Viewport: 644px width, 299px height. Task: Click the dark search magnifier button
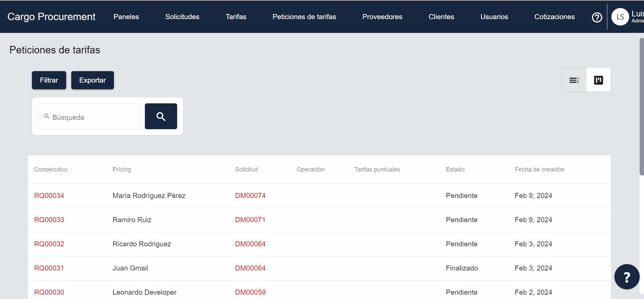pyautogui.click(x=161, y=116)
